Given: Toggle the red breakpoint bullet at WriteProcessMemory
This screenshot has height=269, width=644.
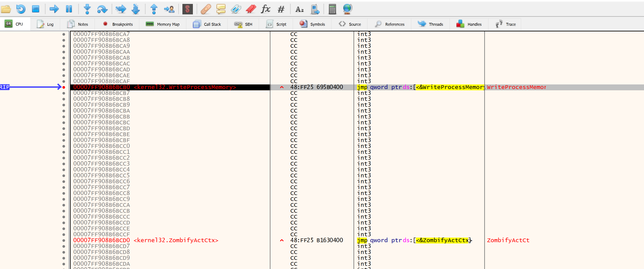Looking at the screenshot, I should (x=64, y=87).
